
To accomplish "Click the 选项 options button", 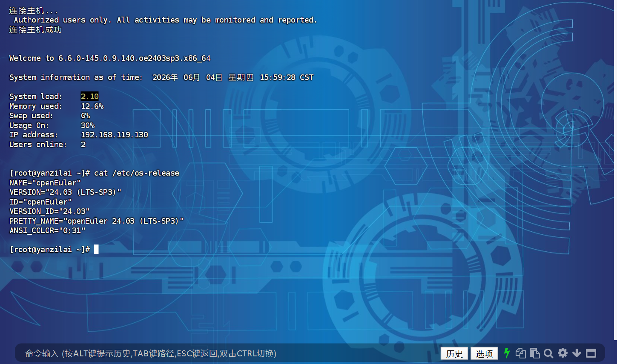I will coord(484,353).
